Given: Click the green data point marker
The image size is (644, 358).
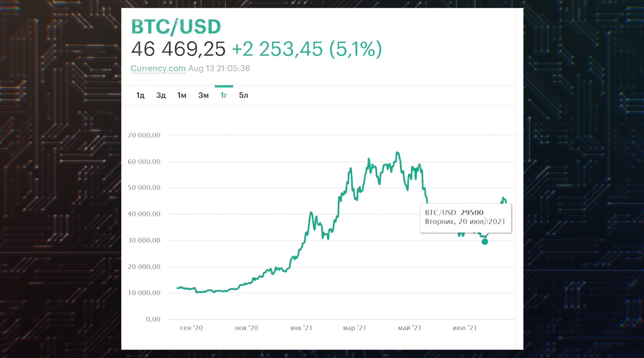Looking at the screenshot, I should click(x=485, y=242).
